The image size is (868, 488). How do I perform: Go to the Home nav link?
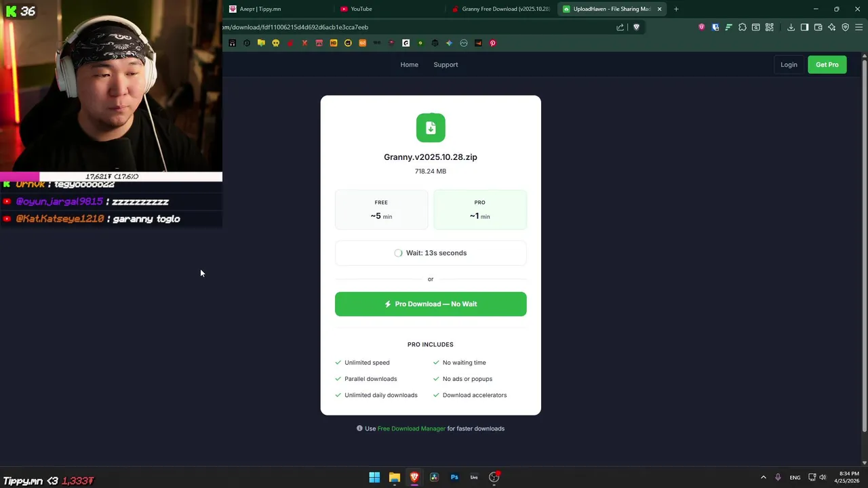tap(409, 64)
